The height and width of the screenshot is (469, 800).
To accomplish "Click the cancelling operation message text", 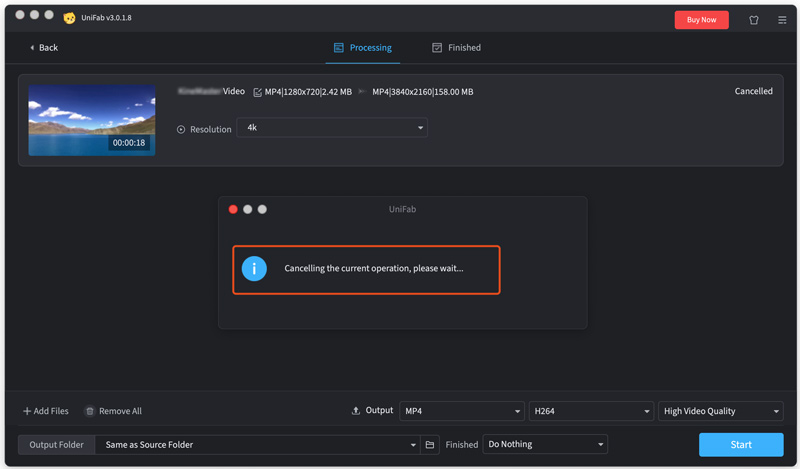I will point(374,268).
